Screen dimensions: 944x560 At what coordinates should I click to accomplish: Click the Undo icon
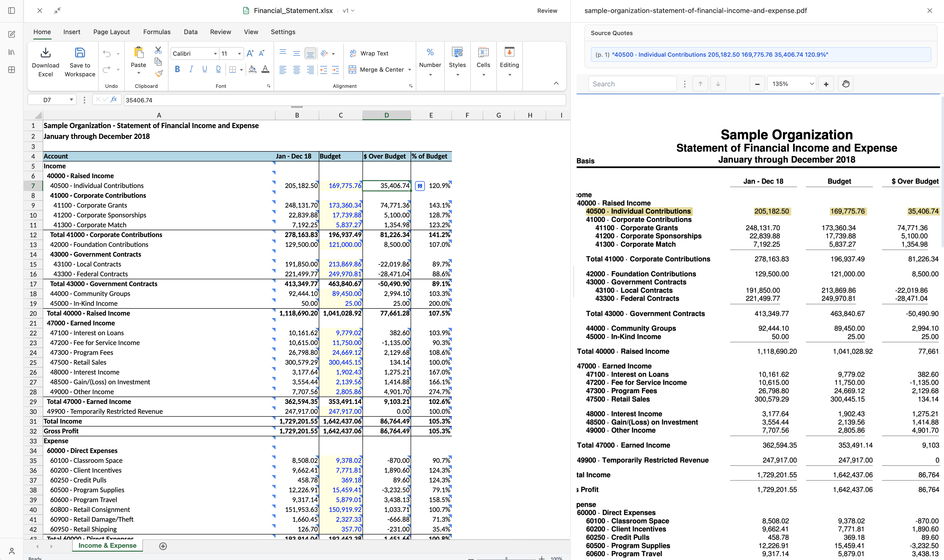pos(107,53)
